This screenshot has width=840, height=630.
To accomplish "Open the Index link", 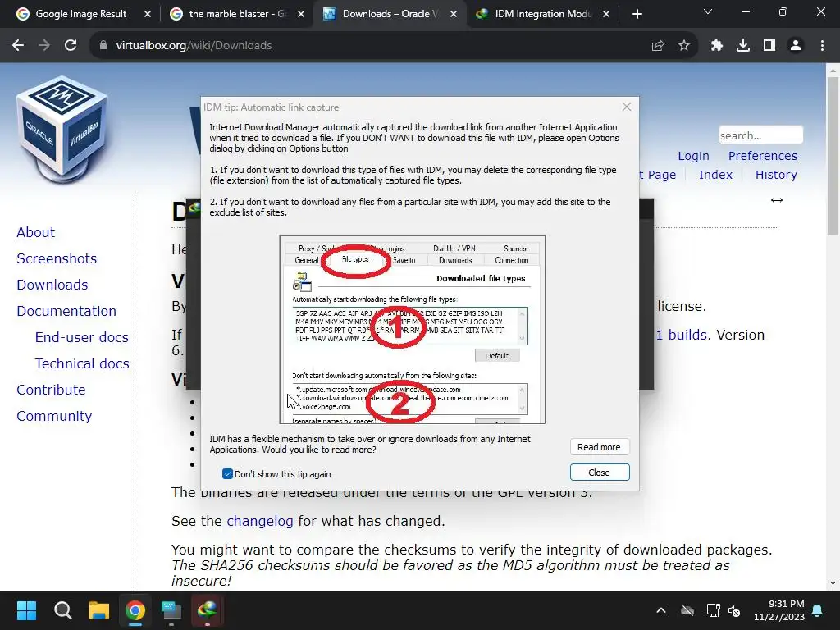I will coord(715,175).
